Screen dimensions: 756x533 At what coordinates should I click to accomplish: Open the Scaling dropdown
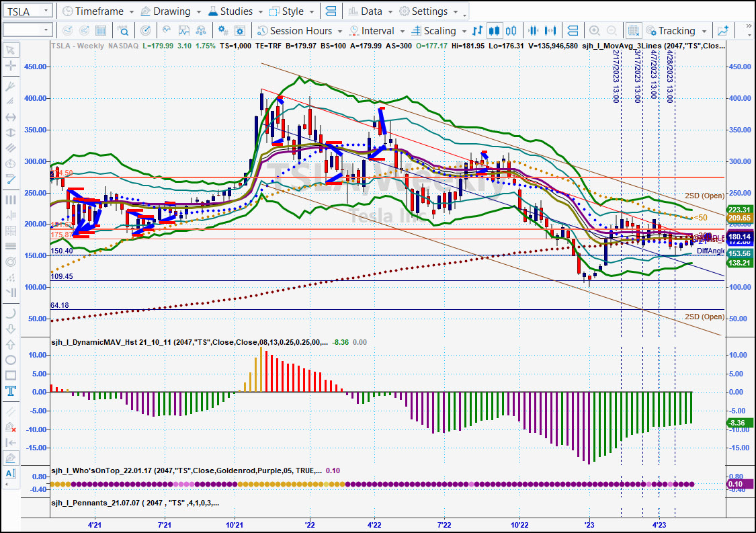pos(439,31)
